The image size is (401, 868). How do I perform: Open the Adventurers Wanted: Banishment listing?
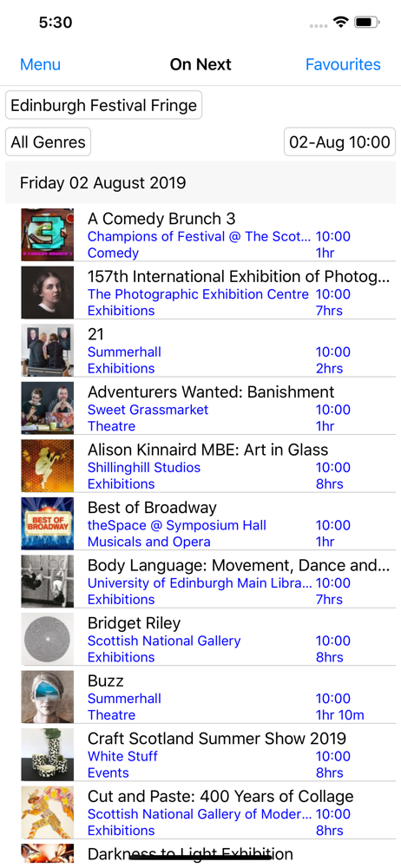(x=200, y=408)
